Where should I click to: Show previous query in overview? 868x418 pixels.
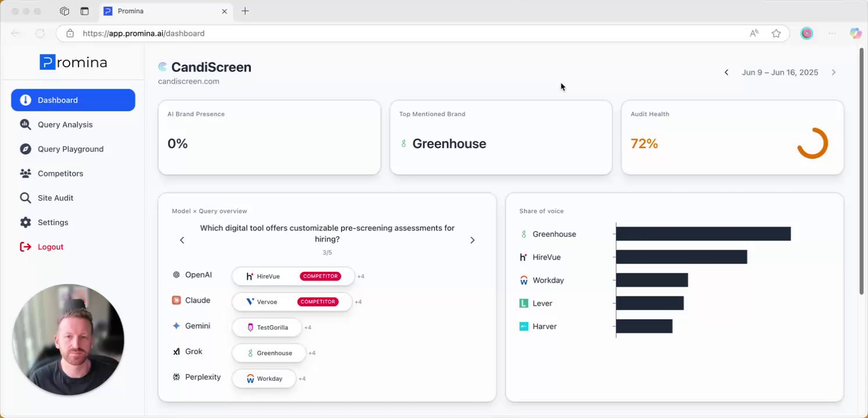(182, 240)
